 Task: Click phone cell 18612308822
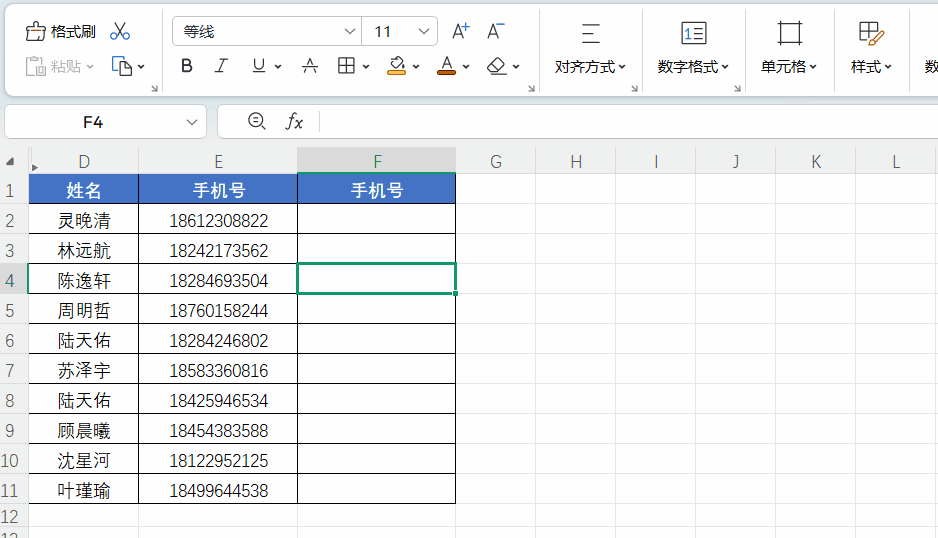click(218, 220)
